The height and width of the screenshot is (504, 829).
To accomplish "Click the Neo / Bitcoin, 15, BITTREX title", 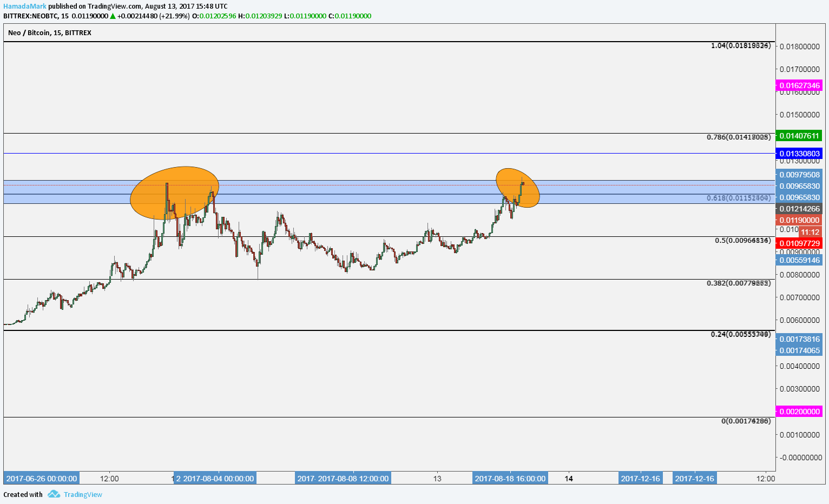I will point(50,32).
